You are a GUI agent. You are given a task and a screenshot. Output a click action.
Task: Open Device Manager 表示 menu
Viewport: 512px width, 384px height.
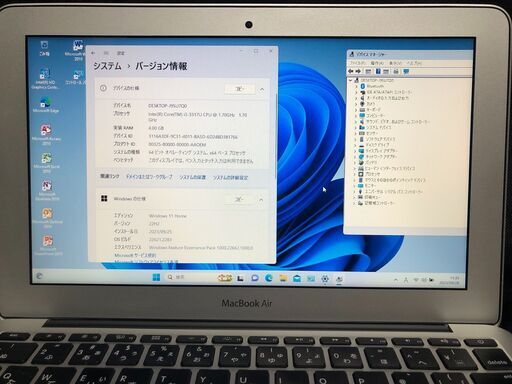coord(395,63)
